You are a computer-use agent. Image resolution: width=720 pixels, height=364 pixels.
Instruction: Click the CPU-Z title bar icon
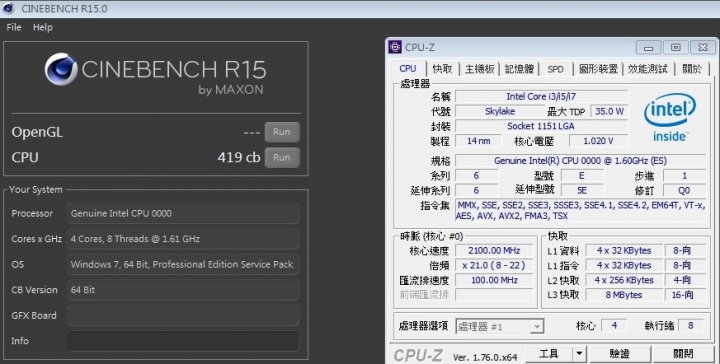coord(395,47)
